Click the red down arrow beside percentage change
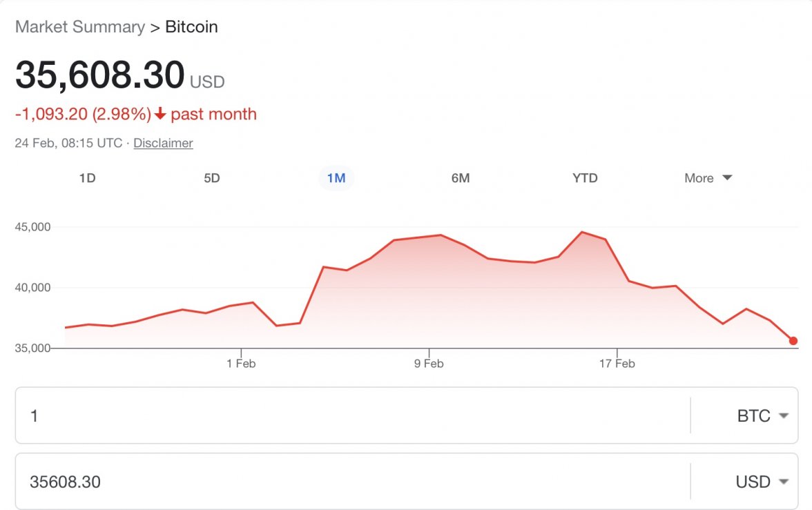812x510 pixels. tap(160, 115)
